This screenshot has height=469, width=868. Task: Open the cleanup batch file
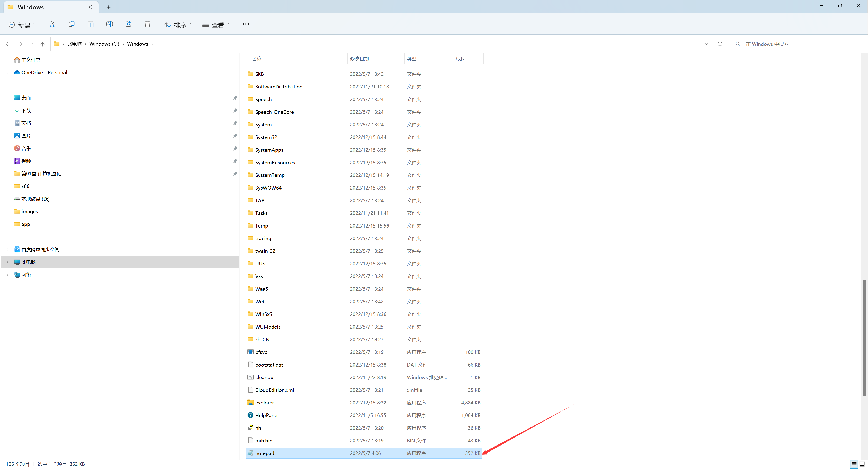pos(264,377)
